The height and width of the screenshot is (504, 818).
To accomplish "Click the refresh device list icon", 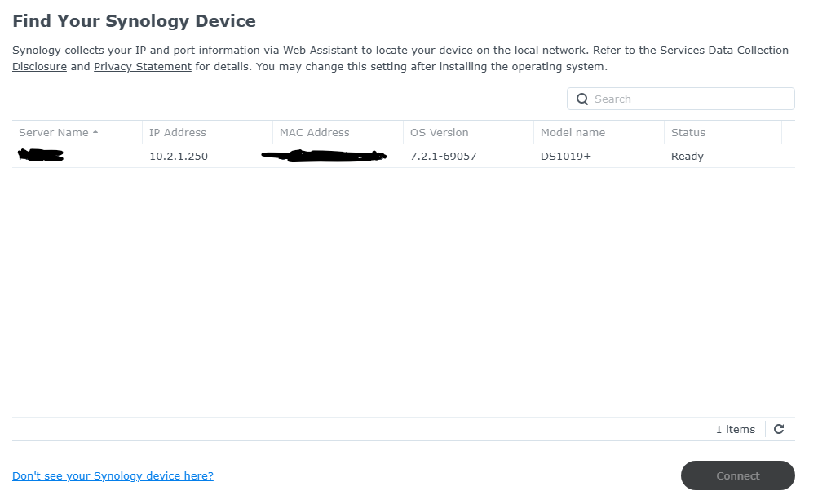I will pos(779,429).
